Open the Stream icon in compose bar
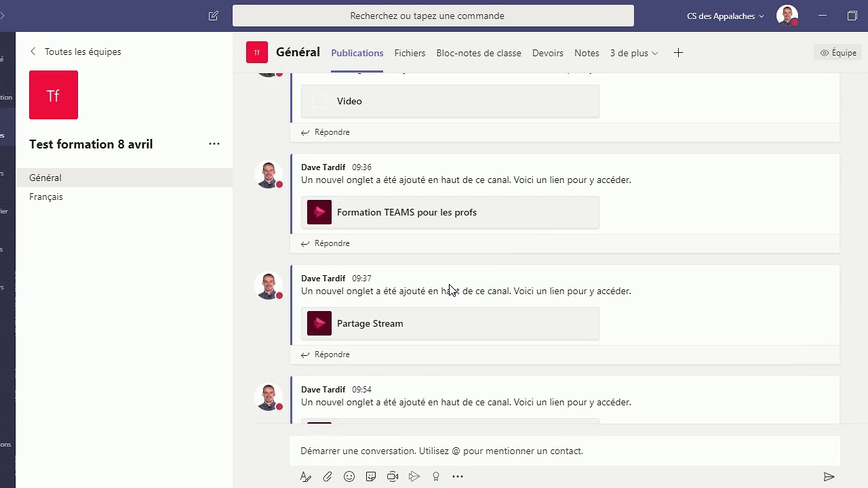 coord(414,476)
